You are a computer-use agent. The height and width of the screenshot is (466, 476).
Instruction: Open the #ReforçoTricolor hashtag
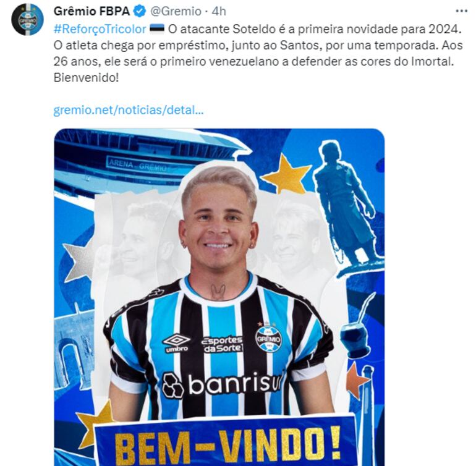100,29
